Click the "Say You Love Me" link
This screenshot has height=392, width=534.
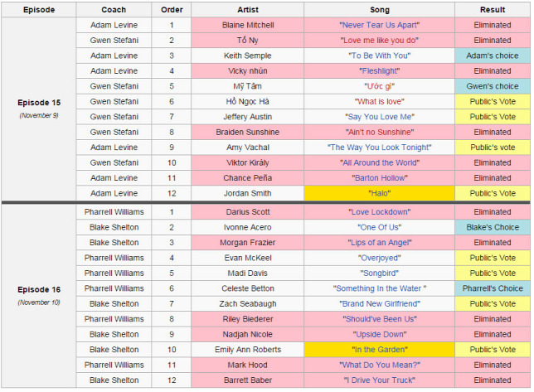click(x=380, y=117)
